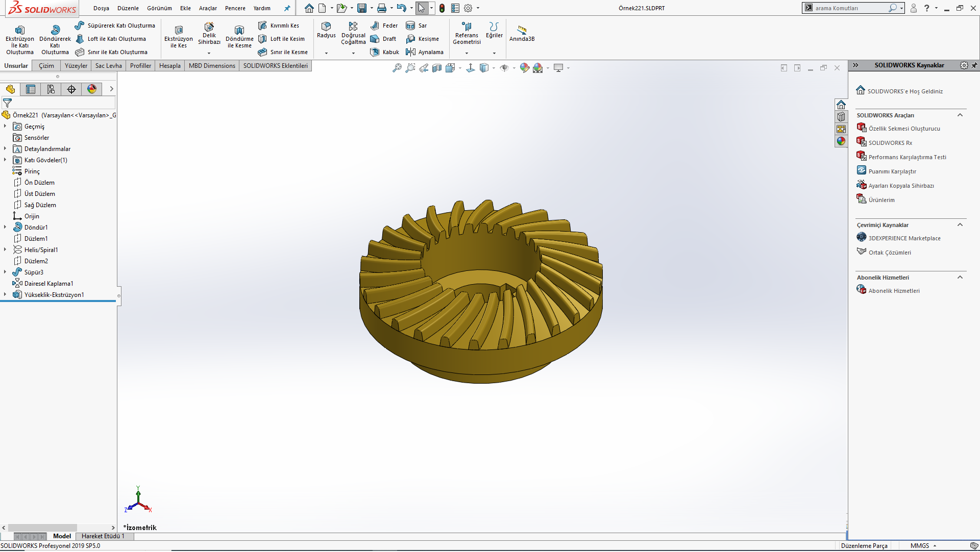Click the feature tree horizontal scrollbar

pyautogui.click(x=42, y=528)
